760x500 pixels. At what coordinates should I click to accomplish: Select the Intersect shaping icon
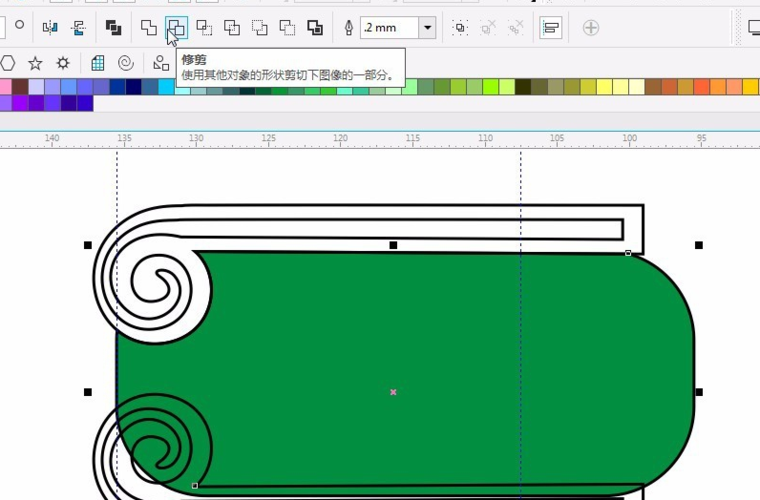[x=204, y=28]
